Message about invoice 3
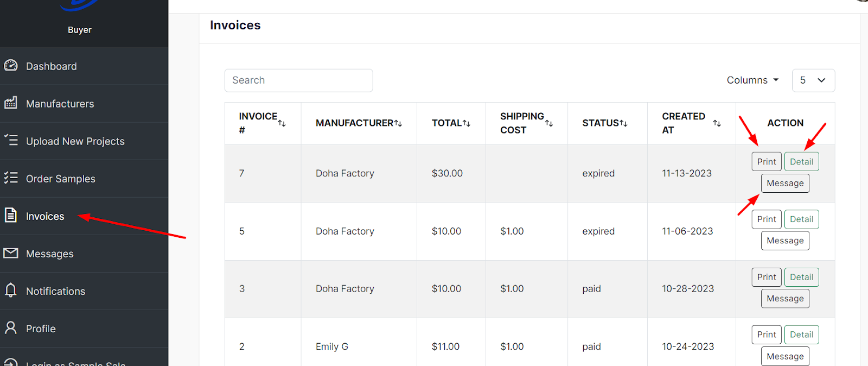 point(785,299)
